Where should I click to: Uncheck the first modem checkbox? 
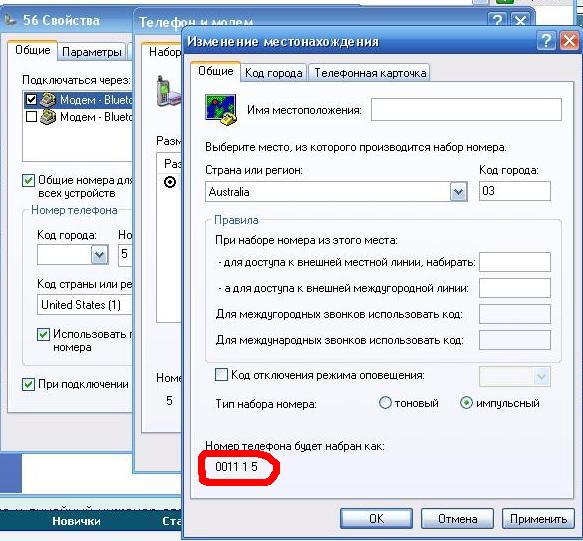click(31, 99)
